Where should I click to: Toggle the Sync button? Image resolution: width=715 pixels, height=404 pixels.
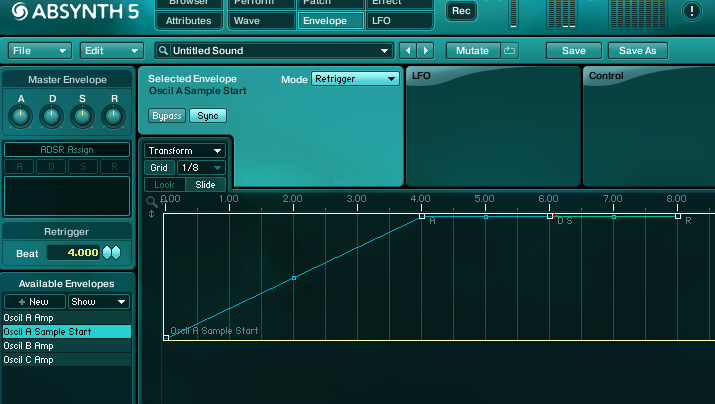point(207,116)
